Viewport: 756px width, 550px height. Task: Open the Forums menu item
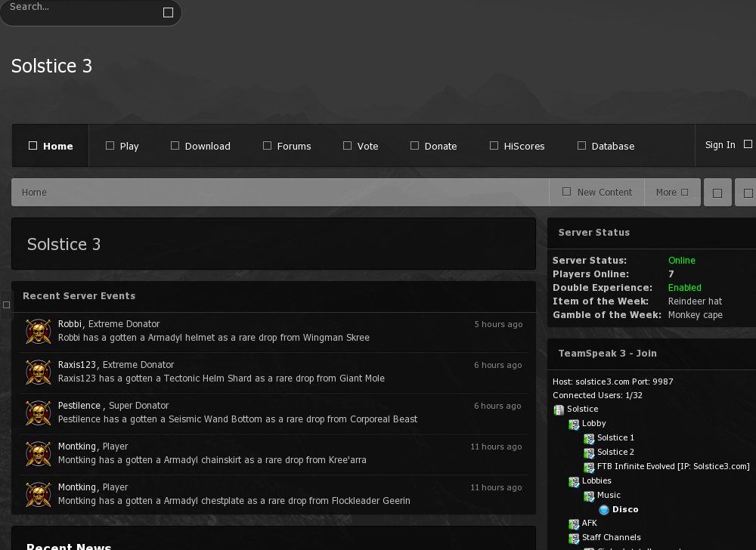tap(287, 146)
